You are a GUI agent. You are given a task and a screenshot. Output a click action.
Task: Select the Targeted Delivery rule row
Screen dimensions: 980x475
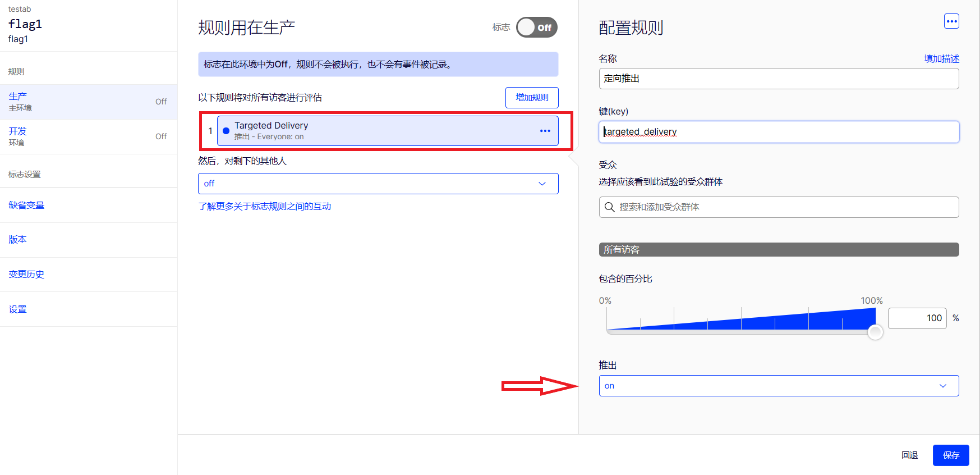[x=388, y=131]
